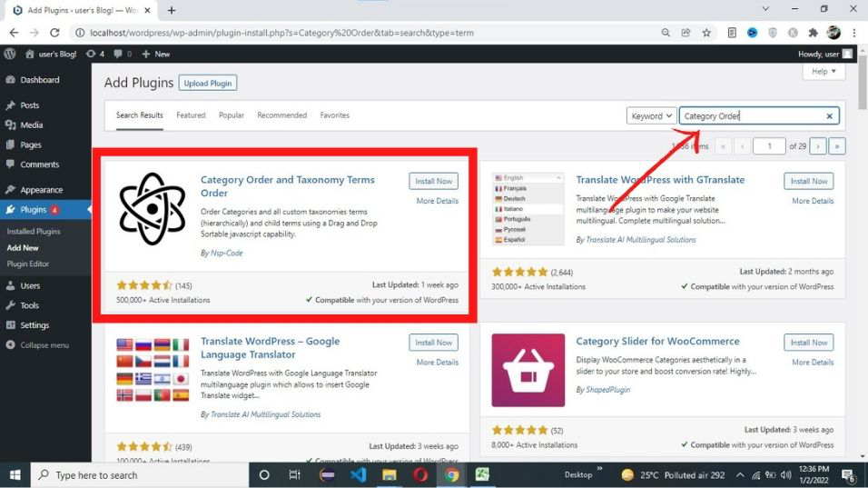Viewport: 868px width, 488px height.
Task: Open File Explorer from the taskbar
Action: (390, 474)
